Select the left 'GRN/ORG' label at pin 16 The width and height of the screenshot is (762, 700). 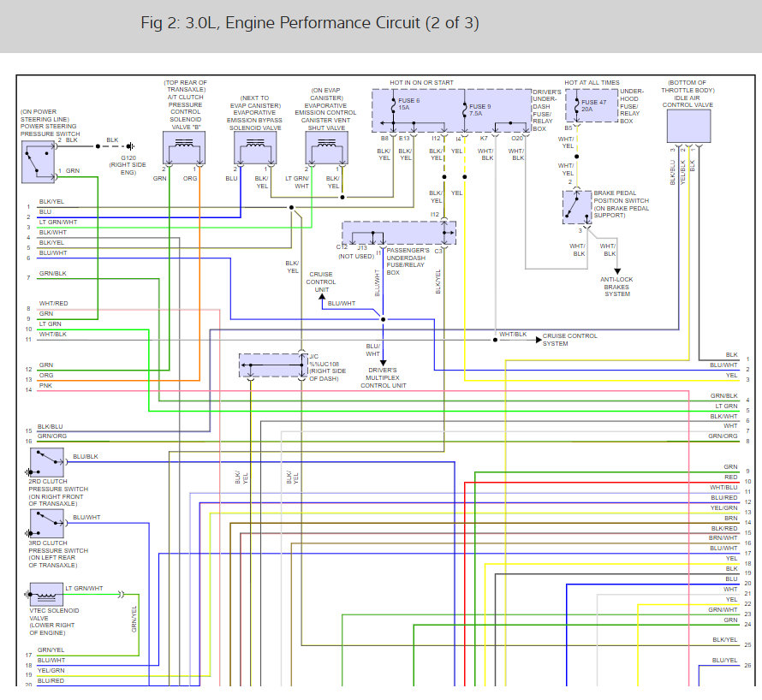[x=52, y=436]
